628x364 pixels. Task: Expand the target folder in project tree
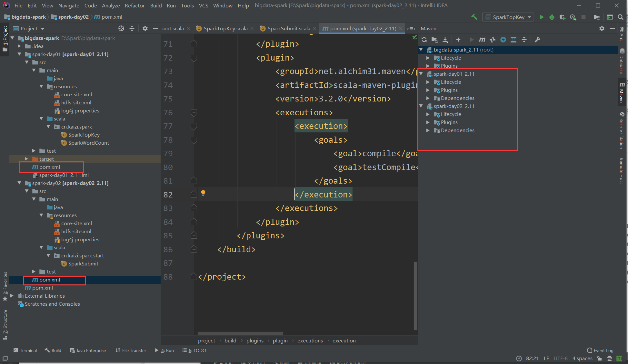coord(26,159)
